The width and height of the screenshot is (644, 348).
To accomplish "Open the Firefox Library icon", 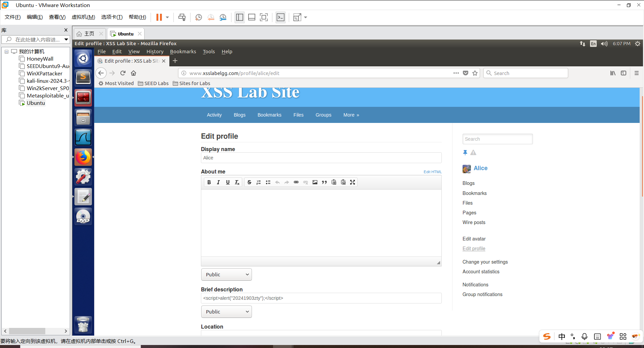I will point(613,73).
